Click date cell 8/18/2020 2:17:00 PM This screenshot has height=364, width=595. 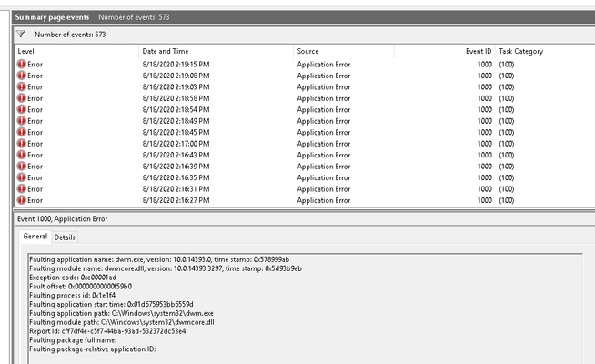(176, 144)
